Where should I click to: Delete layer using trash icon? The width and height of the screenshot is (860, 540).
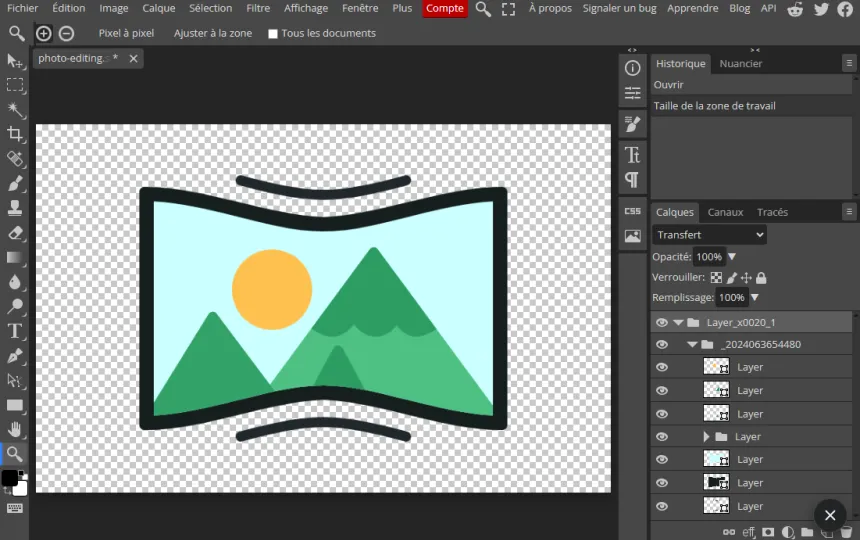click(846, 532)
